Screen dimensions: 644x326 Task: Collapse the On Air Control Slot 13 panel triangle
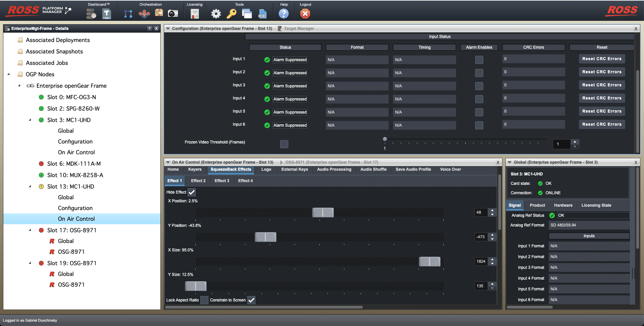pos(168,162)
